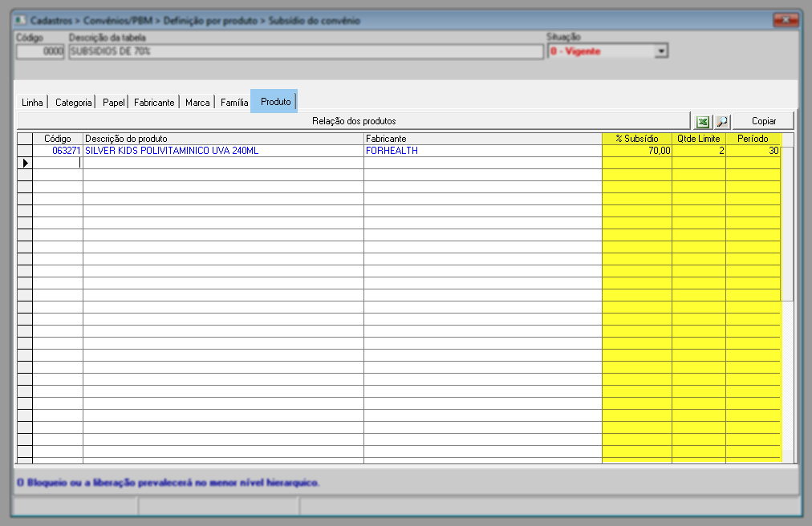Click the Código column header
812x526 pixels.
click(58, 139)
